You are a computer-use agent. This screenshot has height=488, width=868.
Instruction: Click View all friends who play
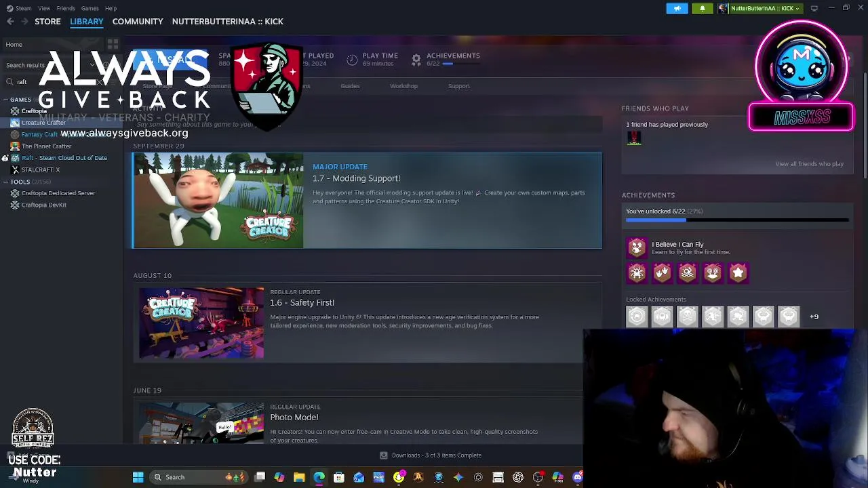point(809,164)
